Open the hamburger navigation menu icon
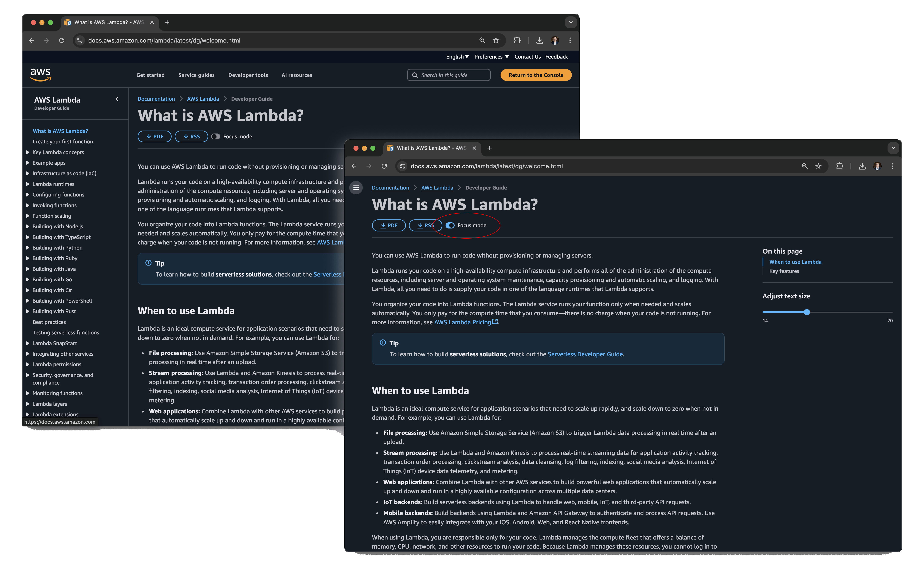The image size is (924, 581). coord(356,188)
